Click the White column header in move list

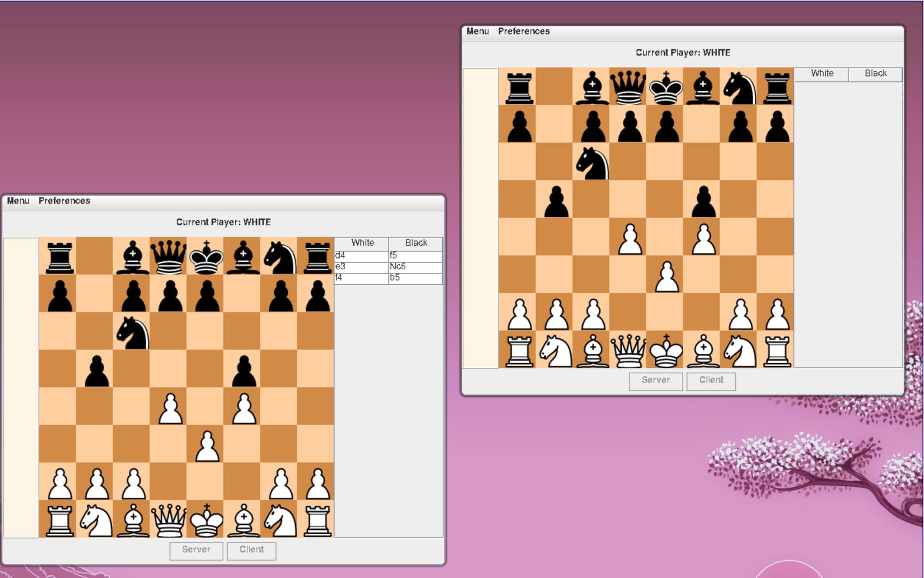[362, 243]
